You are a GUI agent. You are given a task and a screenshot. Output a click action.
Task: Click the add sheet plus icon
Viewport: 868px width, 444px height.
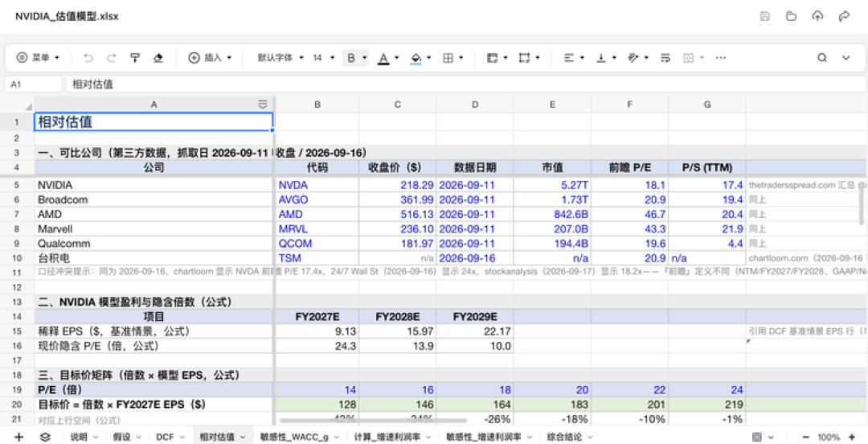click(18, 437)
